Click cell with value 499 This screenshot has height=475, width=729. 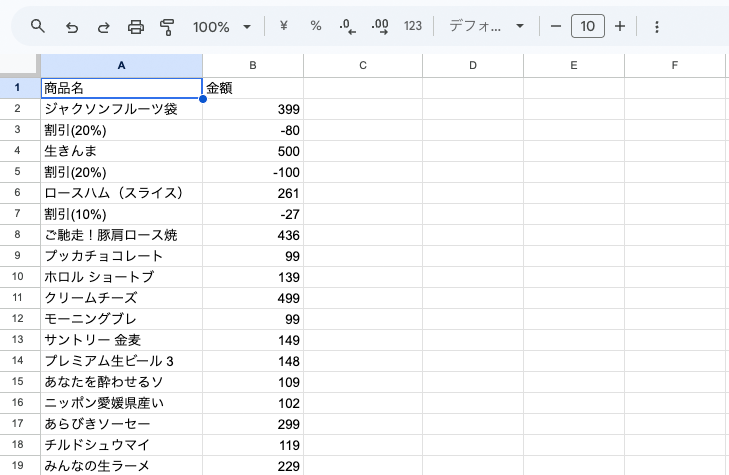point(253,298)
